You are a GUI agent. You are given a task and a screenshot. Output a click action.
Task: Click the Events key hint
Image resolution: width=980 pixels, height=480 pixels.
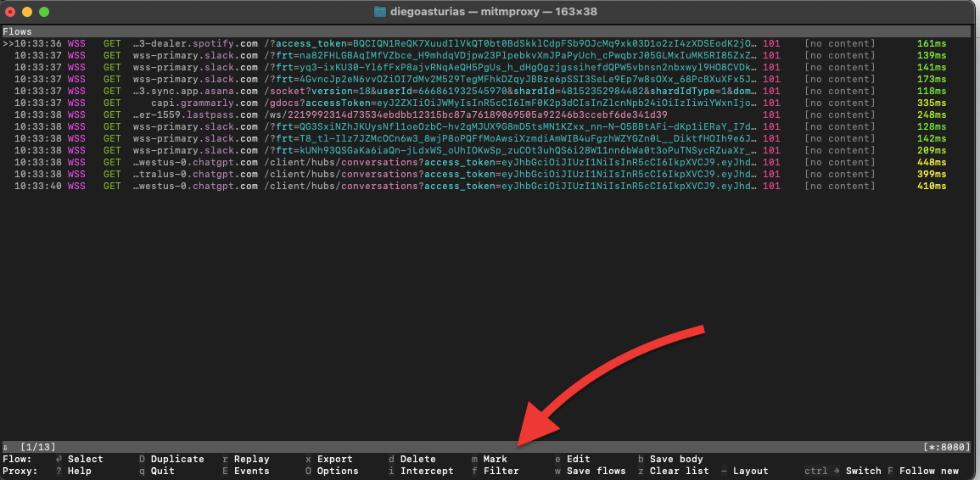tap(245, 471)
